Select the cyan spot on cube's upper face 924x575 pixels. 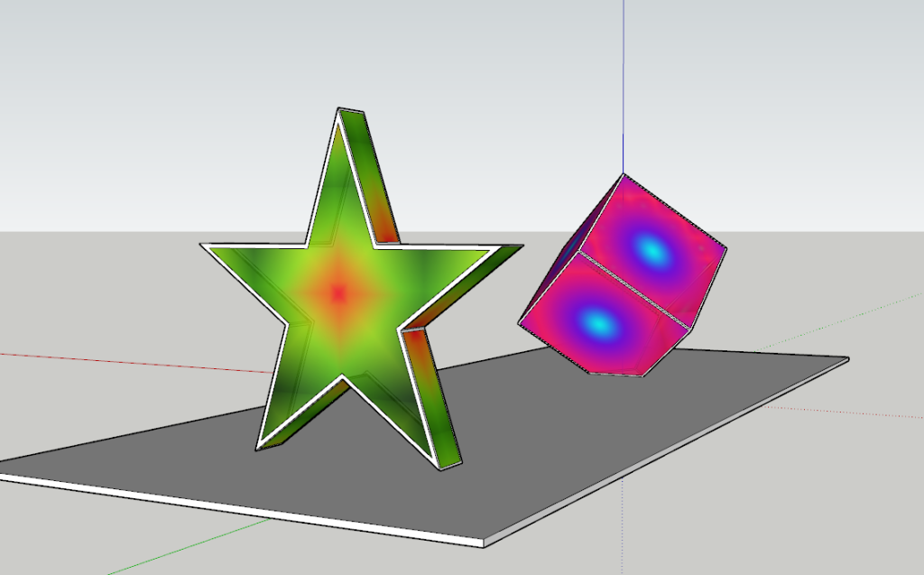click(x=651, y=250)
